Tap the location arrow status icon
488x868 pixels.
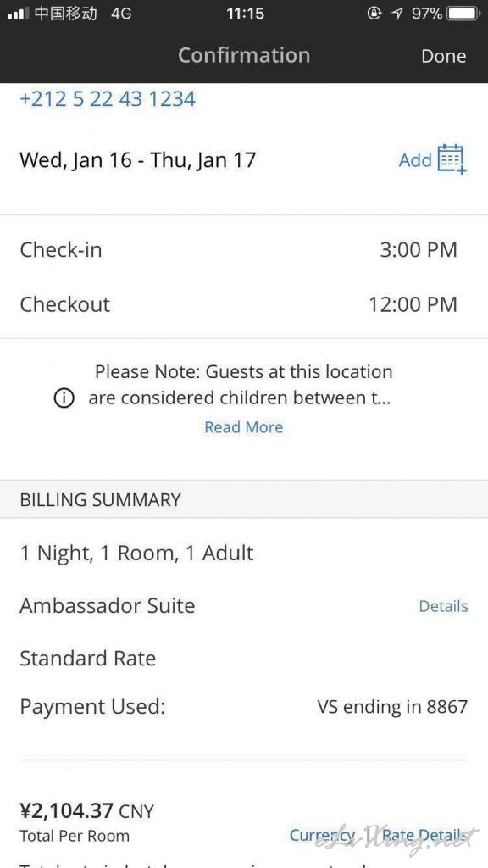coord(397,14)
